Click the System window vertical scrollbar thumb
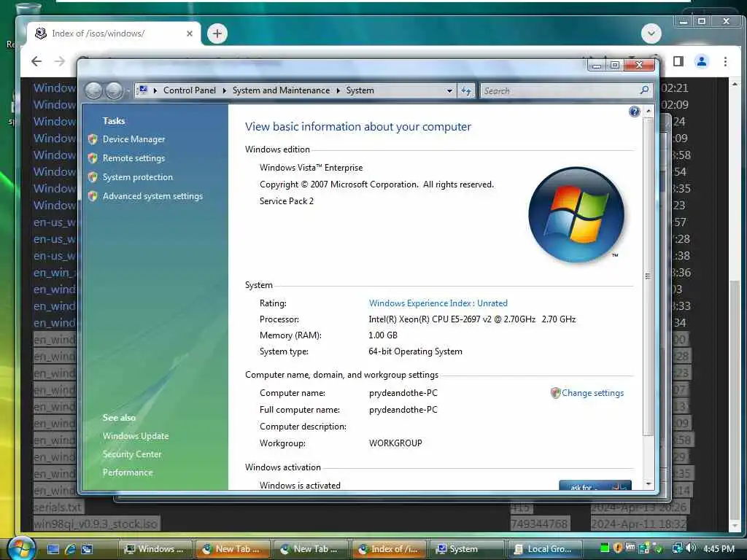Image resolution: width=747 pixels, height=560 pixels. pyautogui.click(x=649, y=276)
